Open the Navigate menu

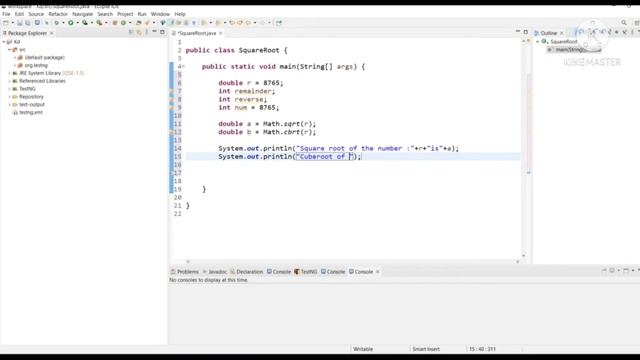[x=82, y=14]
